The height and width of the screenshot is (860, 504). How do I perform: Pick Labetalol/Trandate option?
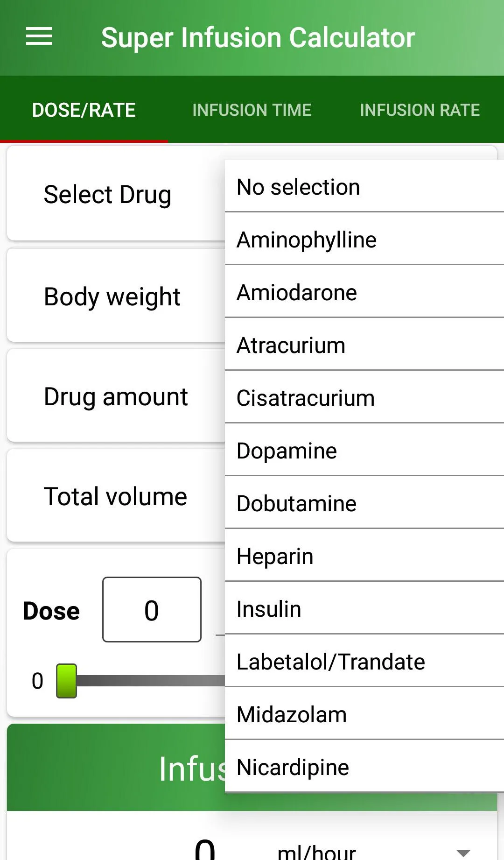coord(364,661)
